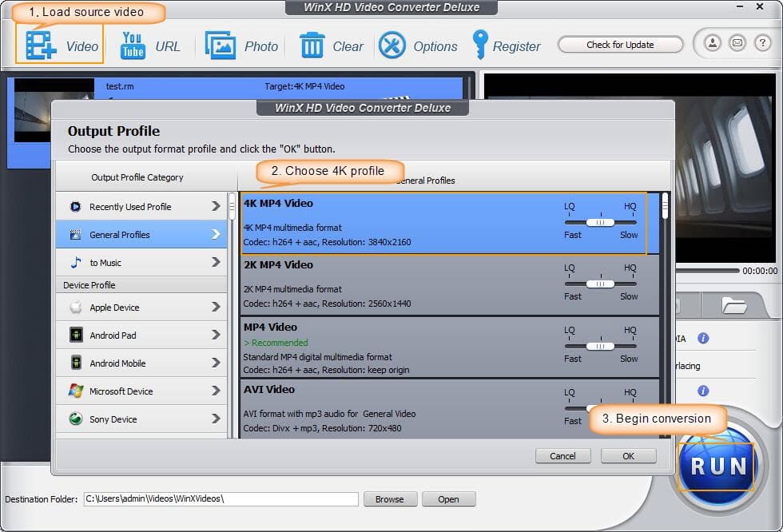Click the Destination Folder path field
Screen dimensions: 783x532
click(x=221, y=498)
